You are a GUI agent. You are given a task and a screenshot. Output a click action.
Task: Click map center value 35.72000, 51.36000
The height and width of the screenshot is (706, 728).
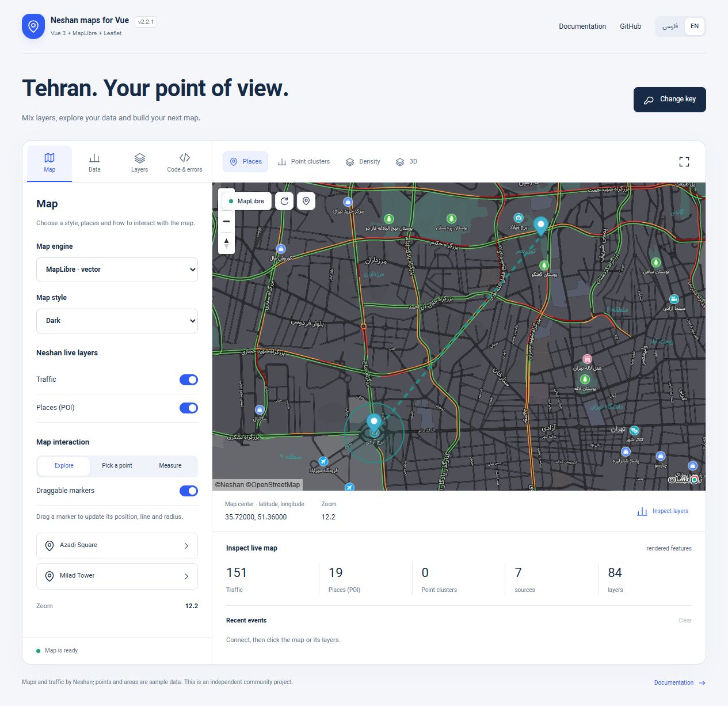coord(256,517)
